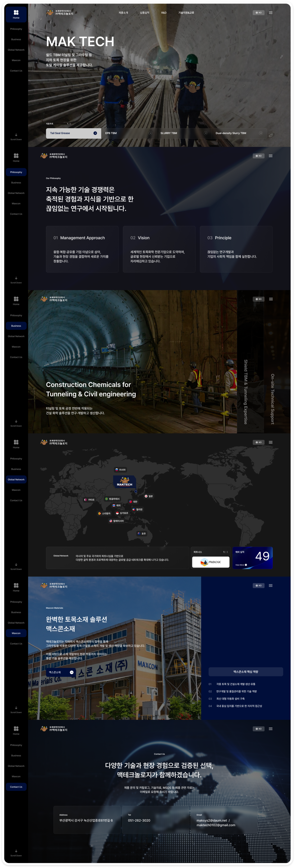
Task: Click arrow icon on Dual-density Slurry TBM tab
Action: [261, 133]
